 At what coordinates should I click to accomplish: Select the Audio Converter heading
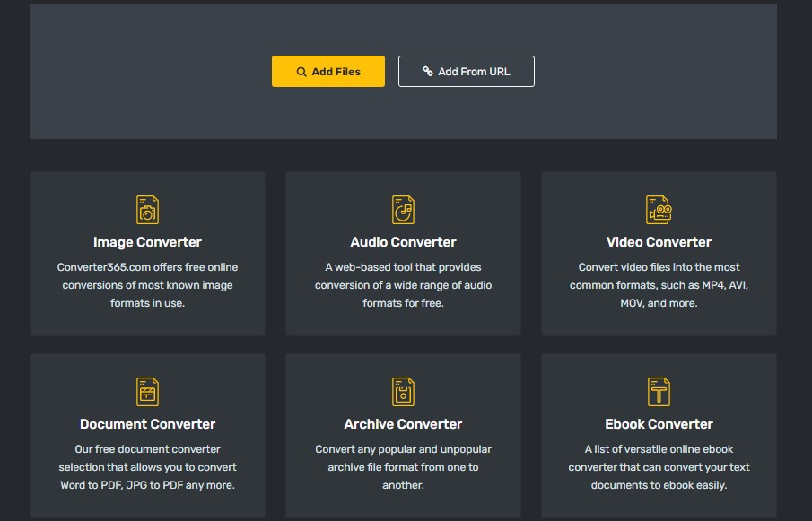pos(403,242)
